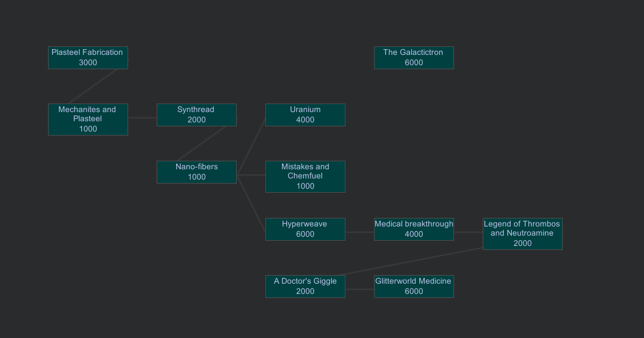Viewport: 644px width, 338px height.
Task: Open The Galactictron research node
Action: pos(414,58)
